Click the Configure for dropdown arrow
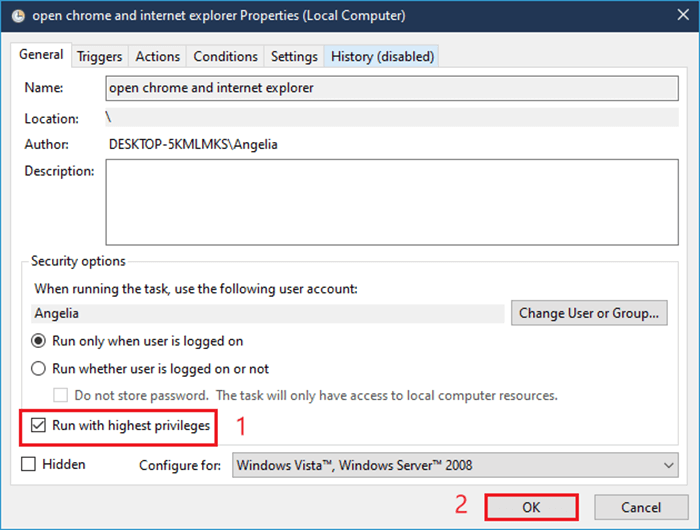 668,465
